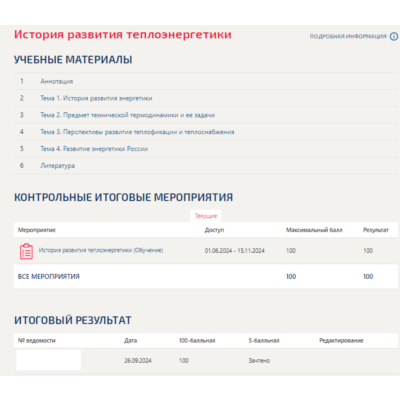Image resolution: width=400 pixels, height=400 pixels.
Task: Click the blank № ведомости cell
Action: click(x=49, y=360)
